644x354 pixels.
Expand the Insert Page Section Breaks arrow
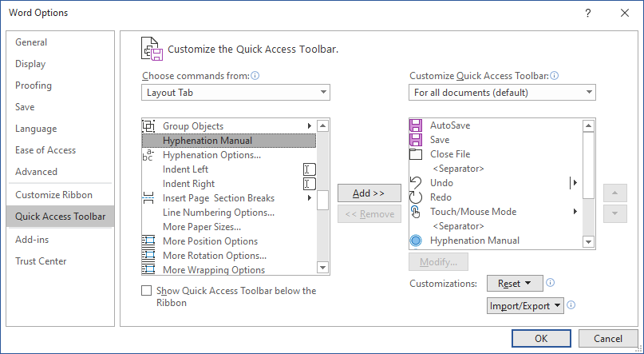tap(310, 198)
